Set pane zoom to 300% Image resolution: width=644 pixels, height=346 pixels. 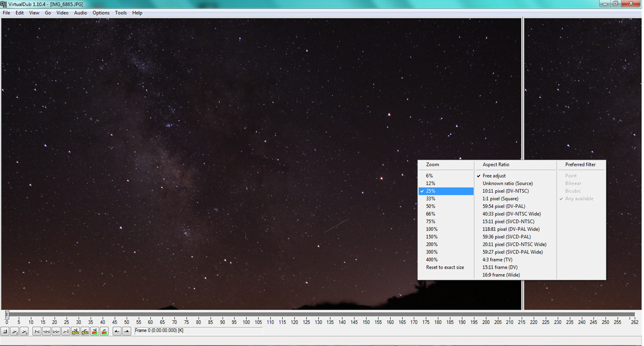[x=446, y=252]
